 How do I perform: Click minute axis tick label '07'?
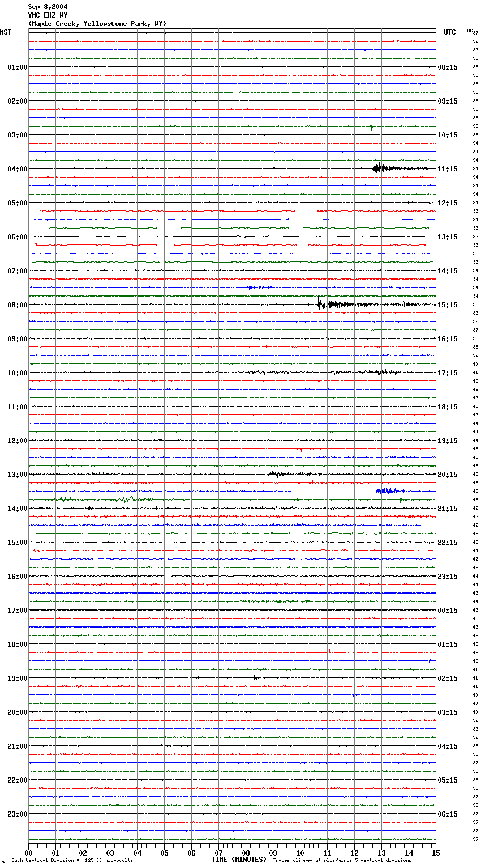pyautogui.click(x=218, y=853)
